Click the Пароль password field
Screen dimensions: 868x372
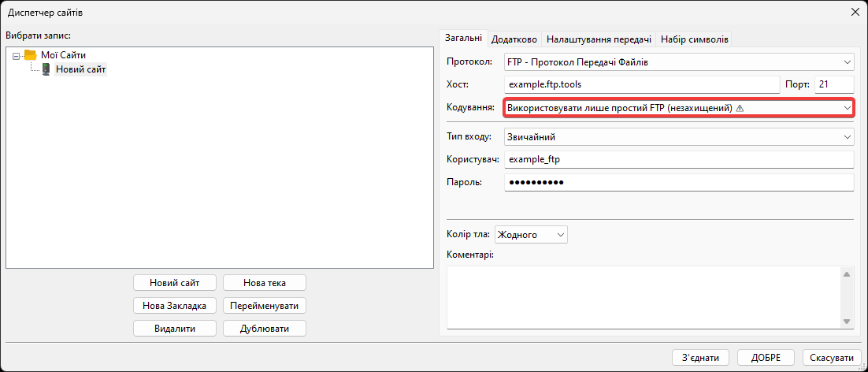(678, 183)
